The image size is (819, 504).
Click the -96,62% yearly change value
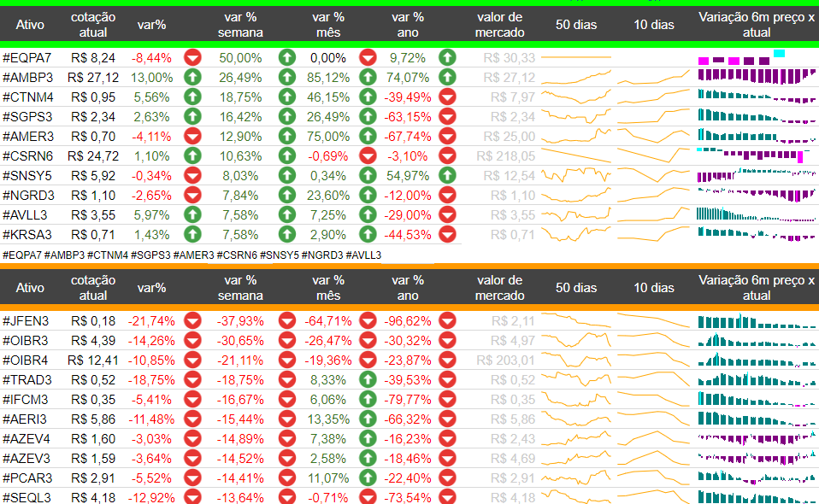408,321
